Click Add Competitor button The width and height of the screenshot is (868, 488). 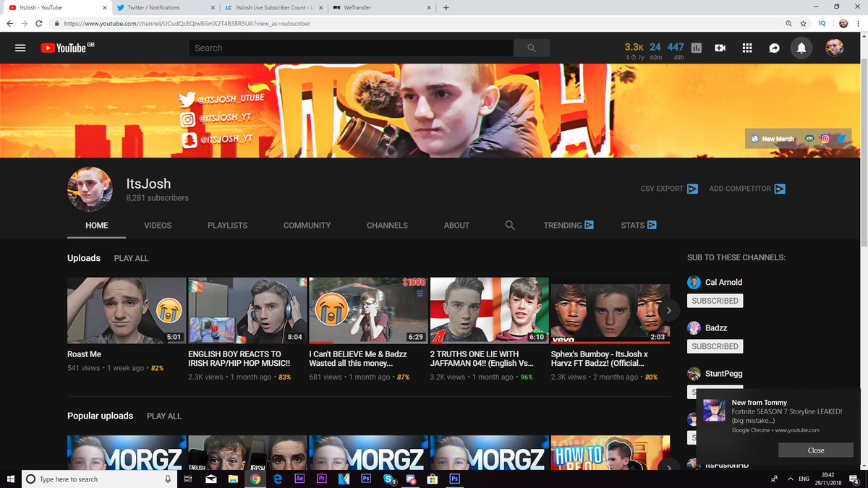click(x=747, y=189)
